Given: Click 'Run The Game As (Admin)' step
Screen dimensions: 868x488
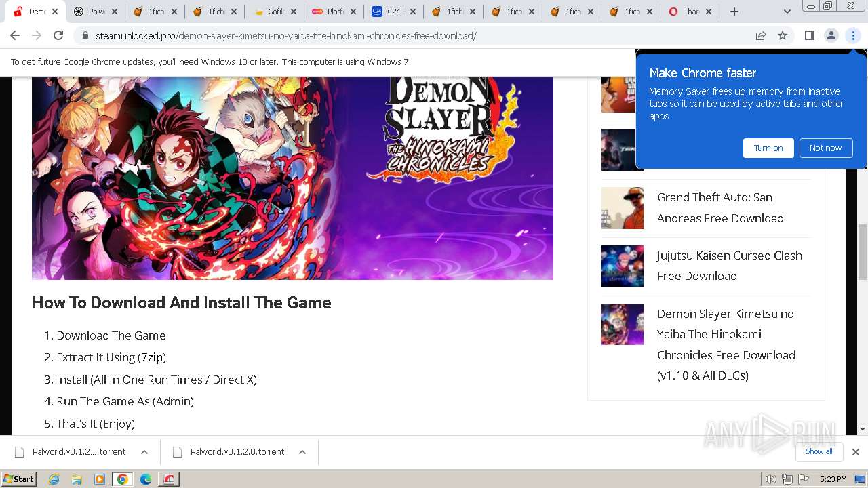Looking at the screenshot, I should pyautogui.click(x=125, y=401).
